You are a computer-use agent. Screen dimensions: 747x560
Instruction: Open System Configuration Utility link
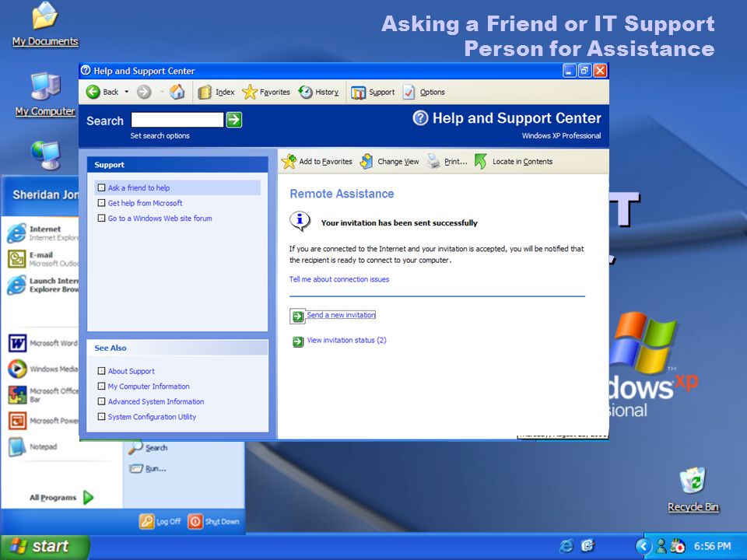[152, 417]
